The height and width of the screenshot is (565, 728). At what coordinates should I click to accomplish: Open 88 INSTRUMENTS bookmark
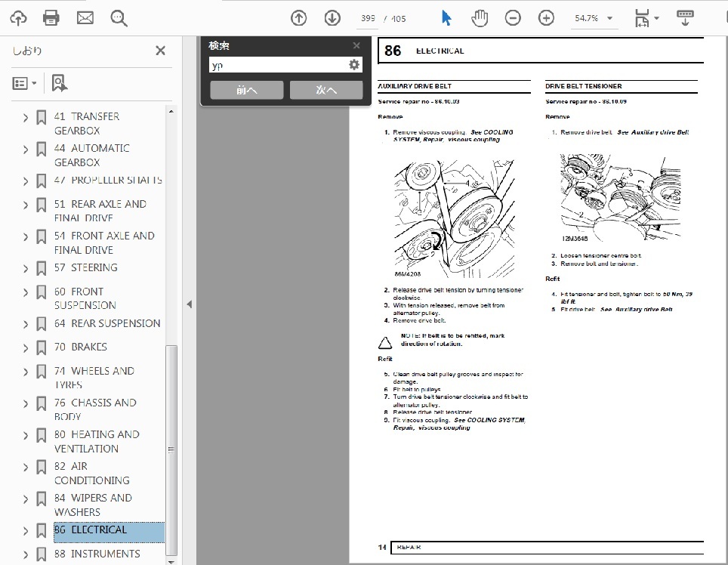[97, 554]
